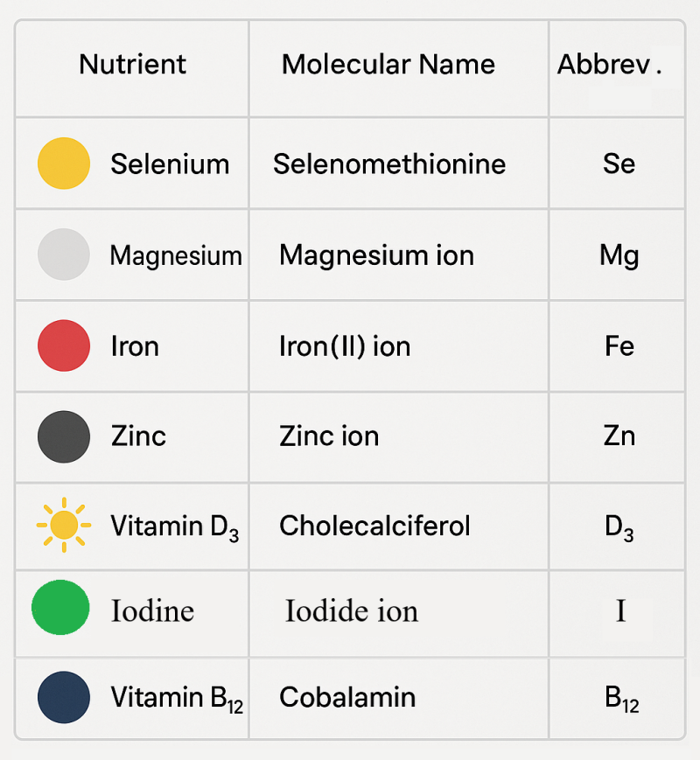Image resolution: width=700 pixels, height=760 pixels.
Task: Select the Abbrev. column header
Action: tap(609, 65)
